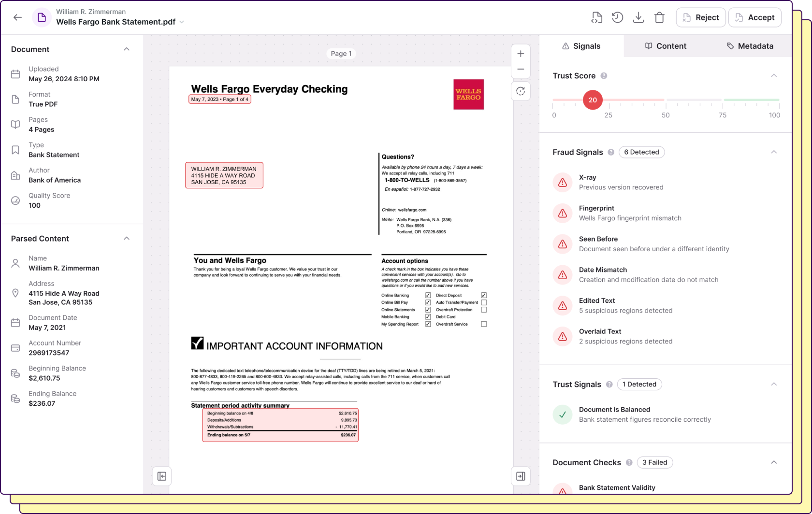Collapse the Fraud Signals section
The width and height of the screenshot is (812, 514).
[774, 152]
